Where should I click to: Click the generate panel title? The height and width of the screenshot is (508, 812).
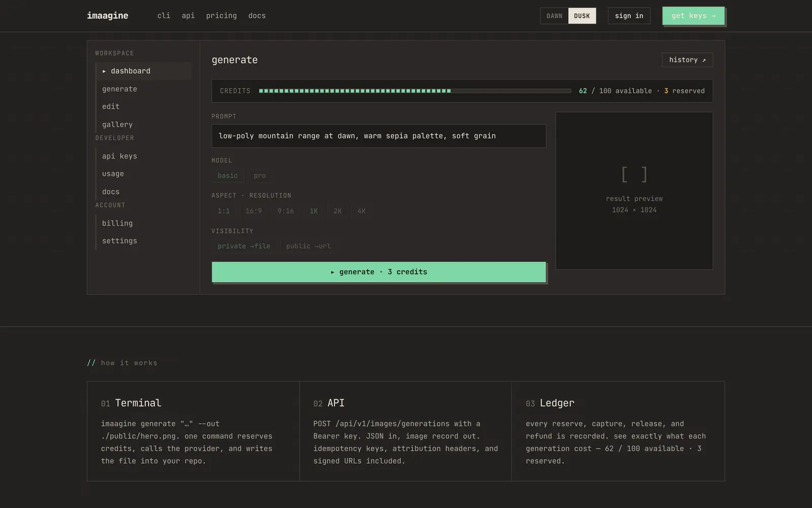click(234, 60)
